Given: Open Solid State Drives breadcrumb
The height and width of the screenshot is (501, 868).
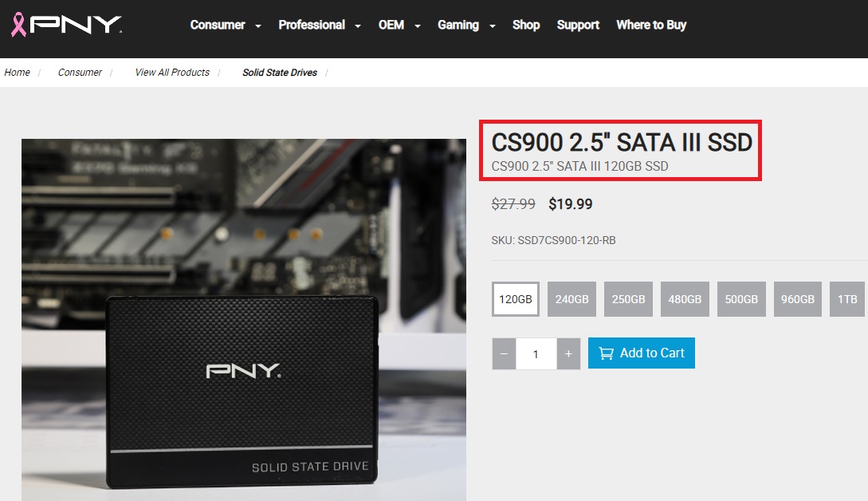Looking at the screenshot, I should click(x=280, y=73).
